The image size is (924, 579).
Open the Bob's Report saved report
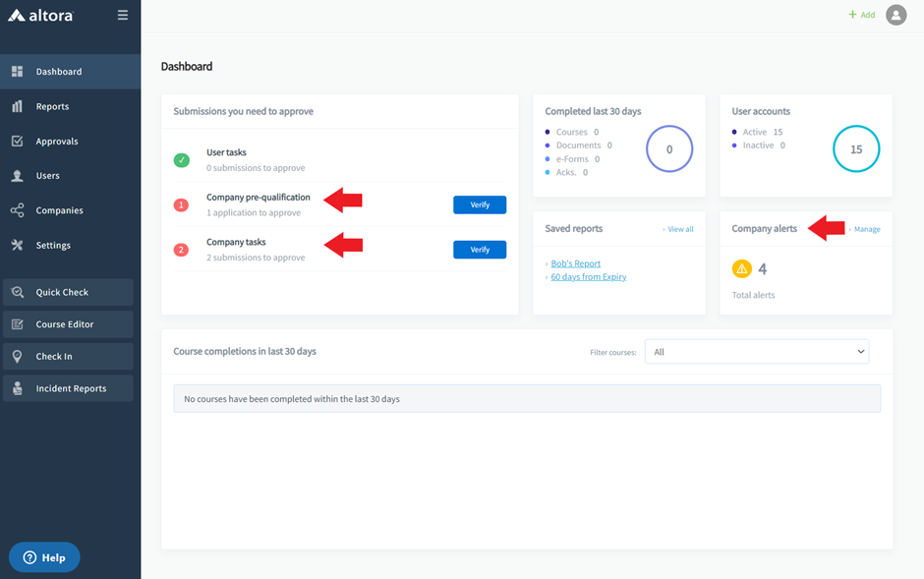point(575,263)
